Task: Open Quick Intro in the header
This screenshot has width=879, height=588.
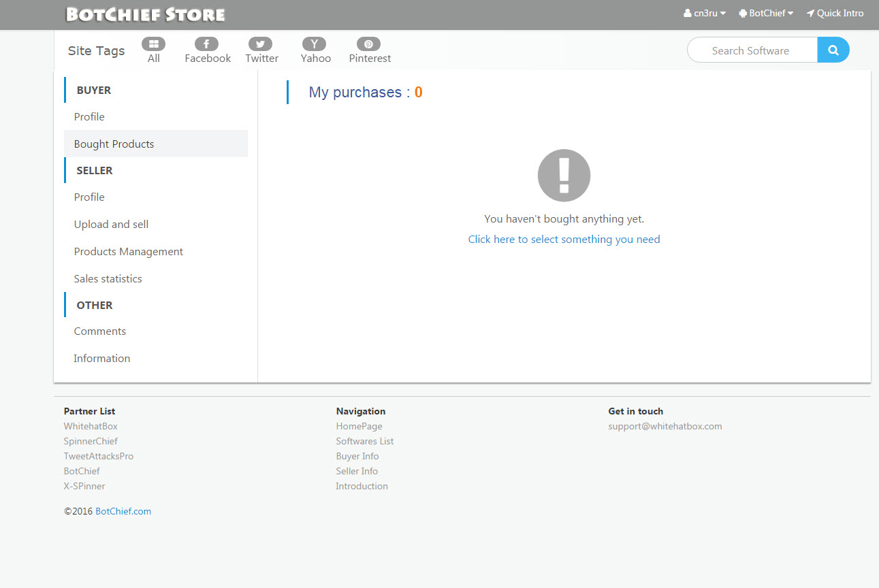Action: point(835,14)
